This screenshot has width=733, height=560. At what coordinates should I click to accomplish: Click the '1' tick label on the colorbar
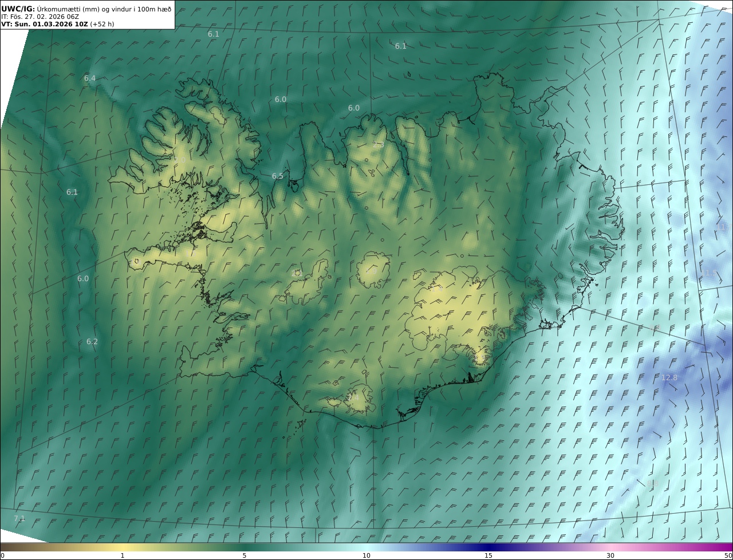pyautogui.click(x=123, y=555)
